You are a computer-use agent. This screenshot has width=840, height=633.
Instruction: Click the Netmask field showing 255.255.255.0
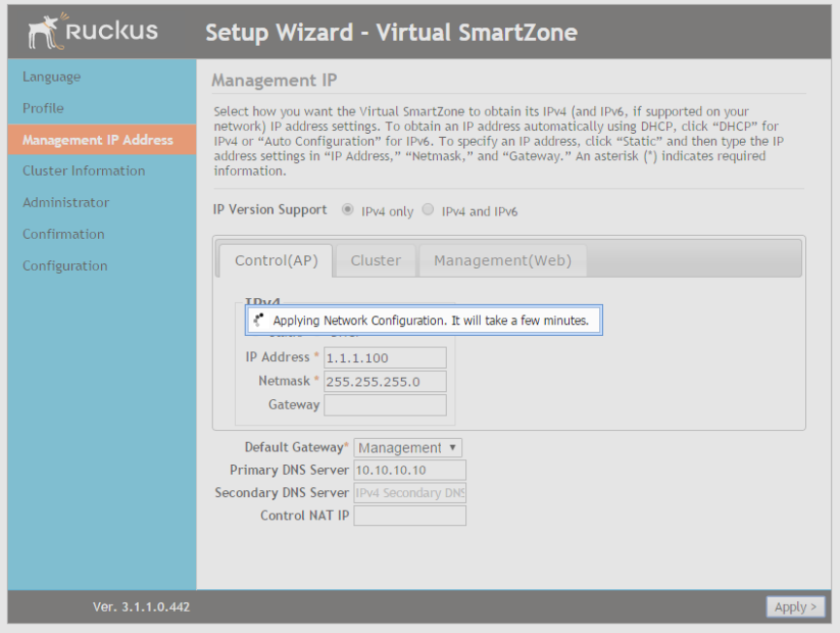click(386, 382)
